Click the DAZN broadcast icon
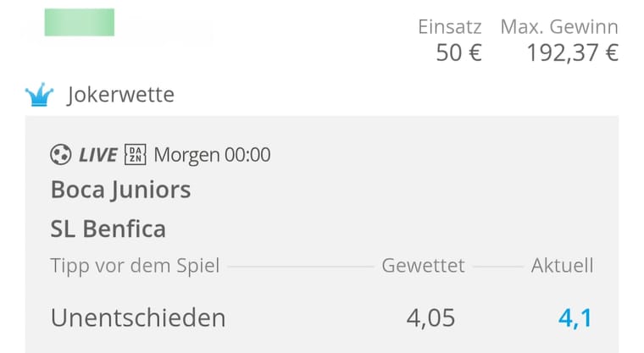 [x=135, y=155]
